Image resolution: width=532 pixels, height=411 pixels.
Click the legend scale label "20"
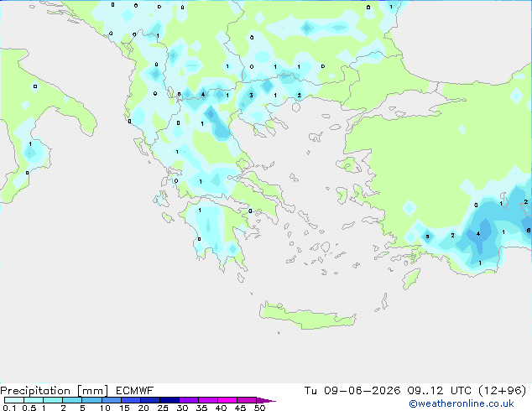pyautogui.click(x=143, y=408)
